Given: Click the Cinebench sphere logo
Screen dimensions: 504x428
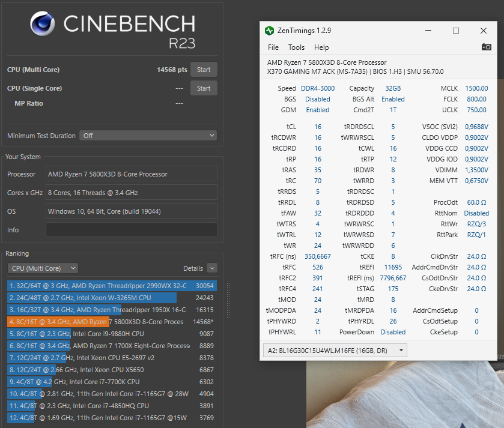Looking at the screenshot, I should pos(43,23).
